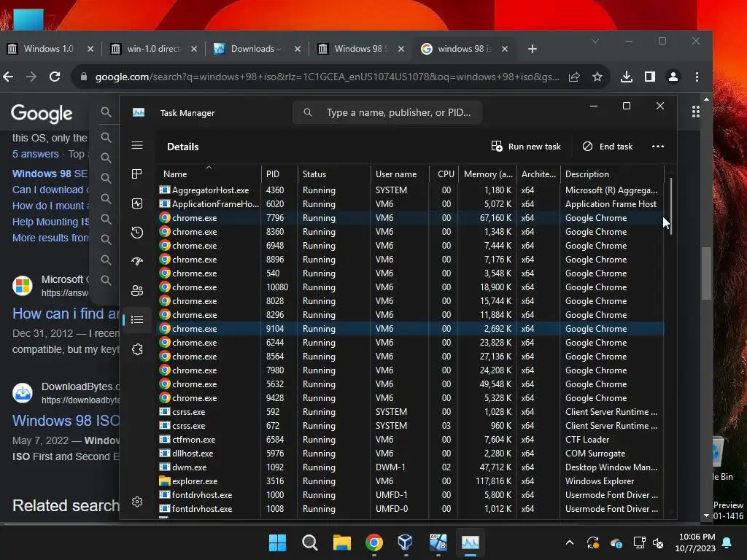Close the Downloads browser tab
The image size is (747, 560).
(x=298, y=49)
